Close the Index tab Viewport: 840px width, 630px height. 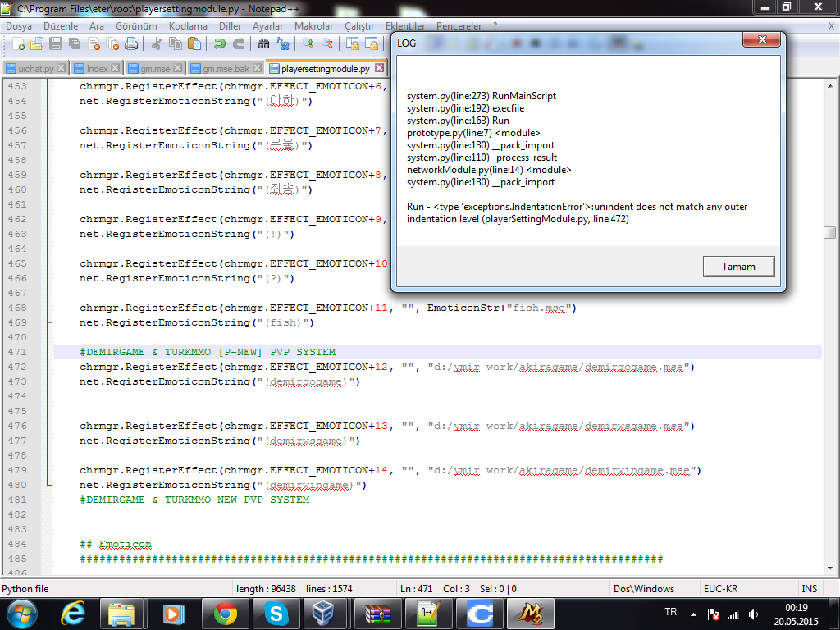pyautogui.click(x=115, y=68)
